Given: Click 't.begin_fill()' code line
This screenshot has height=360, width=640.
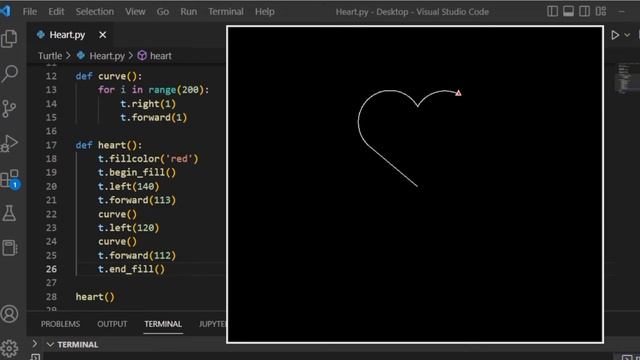Looking at the screenshot, I should click(x=137, y=173).
